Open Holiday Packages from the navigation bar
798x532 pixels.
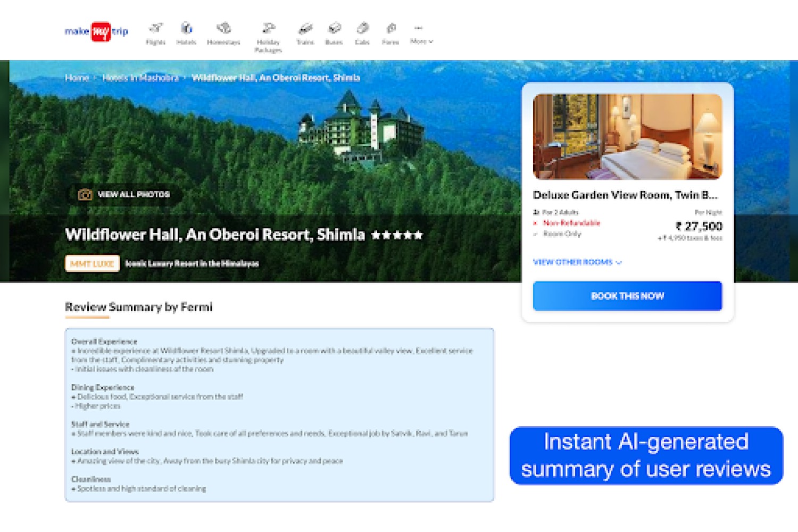269,38
